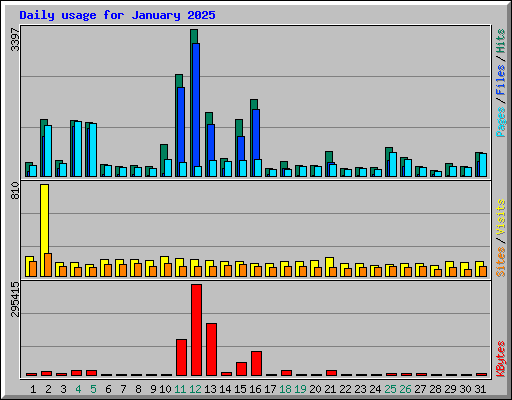The image size is (512, 400).
Task: Click day label "8" on the x-axis
Action: click(x=138, y=389)
